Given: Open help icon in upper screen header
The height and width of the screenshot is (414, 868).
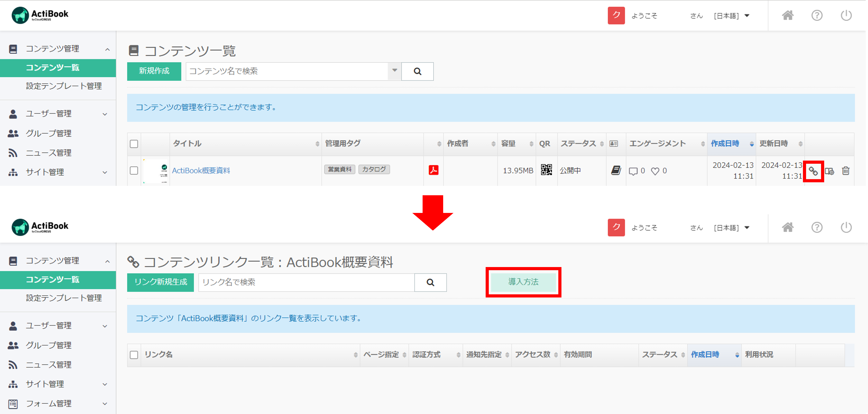Looking at the screenshot, I should (817, 15).
